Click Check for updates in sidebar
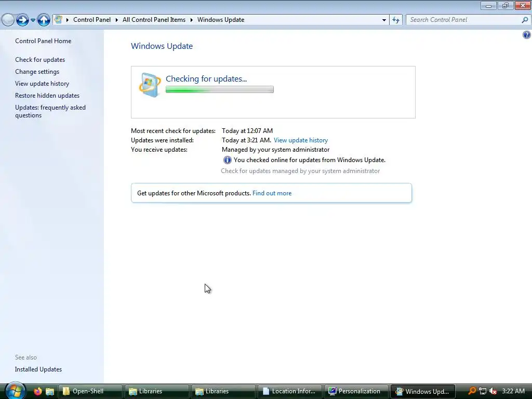 tap(40, 59)
